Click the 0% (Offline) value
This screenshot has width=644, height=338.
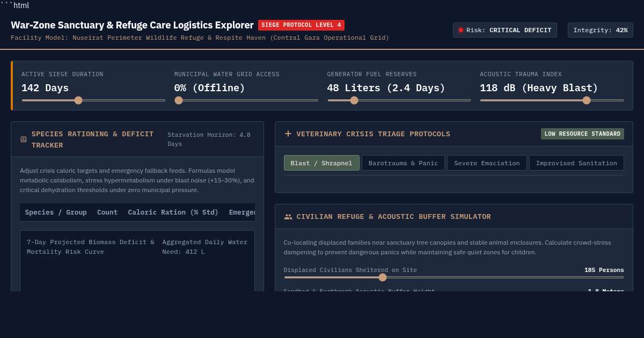tap(210, 88)
